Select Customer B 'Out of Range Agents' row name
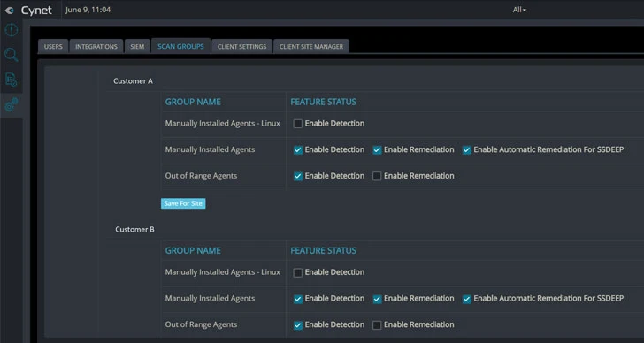This screenshot has height=343, width=644. click(202, 324)
